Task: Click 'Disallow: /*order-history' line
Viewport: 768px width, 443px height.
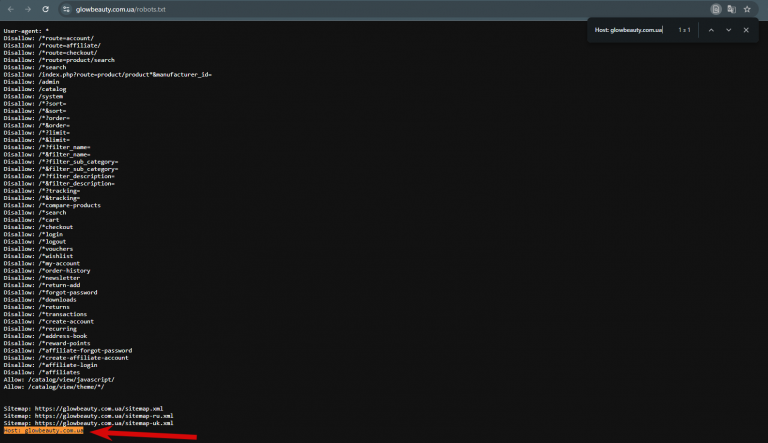Action: (47, 271)
